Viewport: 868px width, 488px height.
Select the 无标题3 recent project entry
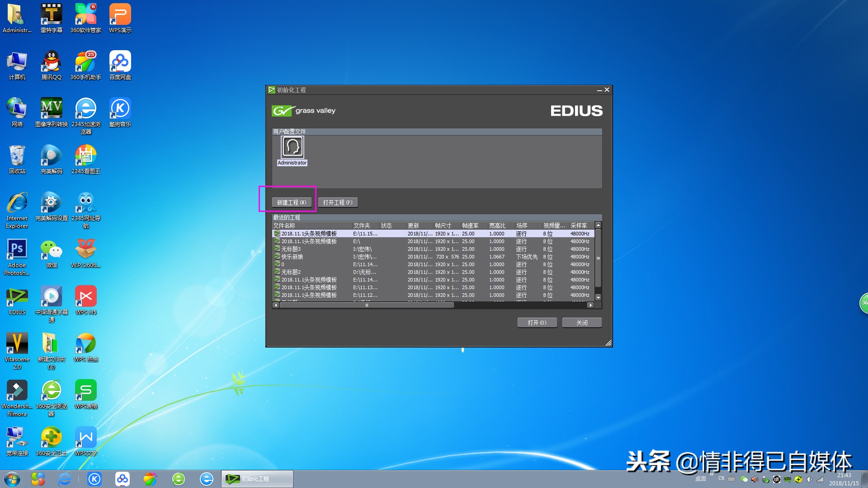[291, 249]
